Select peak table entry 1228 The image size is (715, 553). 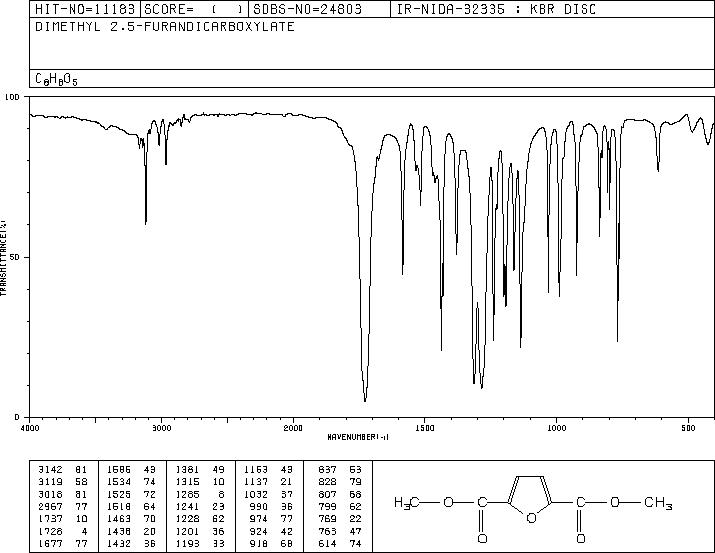coord(201,519)
